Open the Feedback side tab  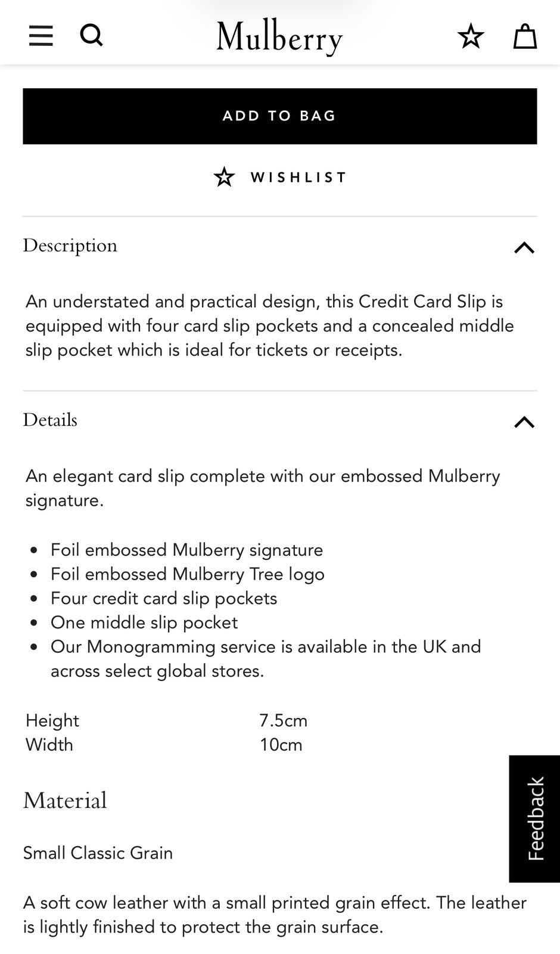click(535, 818)
